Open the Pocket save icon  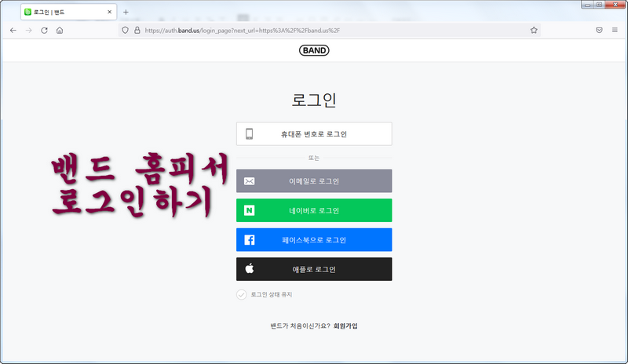[599, 31]
